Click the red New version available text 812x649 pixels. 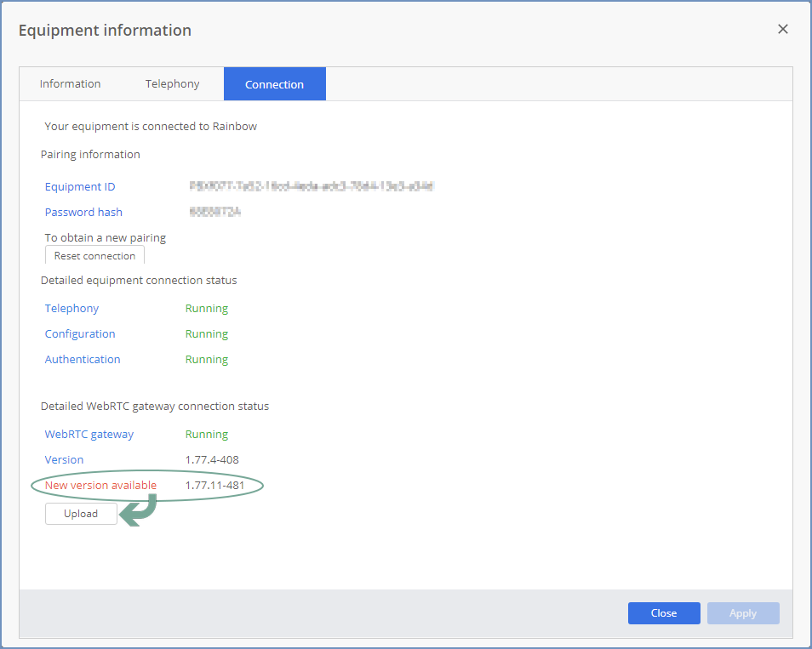(x=100, y=485)
